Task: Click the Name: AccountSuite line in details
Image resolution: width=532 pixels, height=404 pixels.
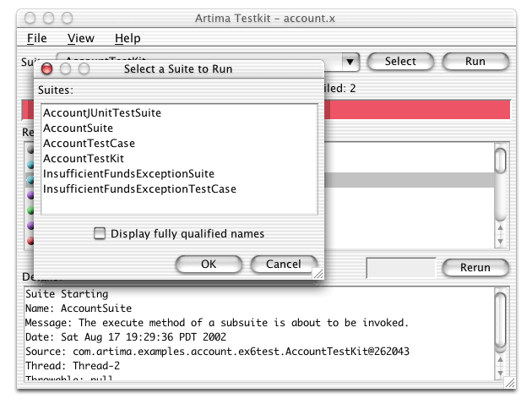Action: point(79,308)
